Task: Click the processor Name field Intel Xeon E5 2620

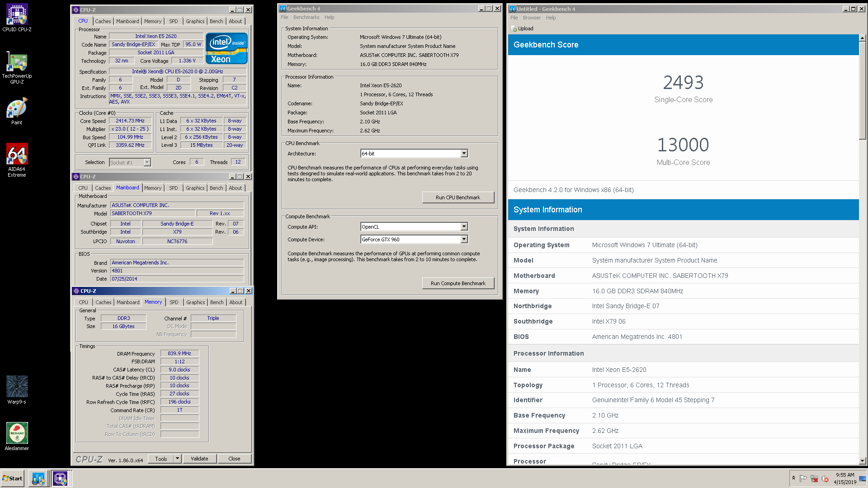Action: (156, 36)
